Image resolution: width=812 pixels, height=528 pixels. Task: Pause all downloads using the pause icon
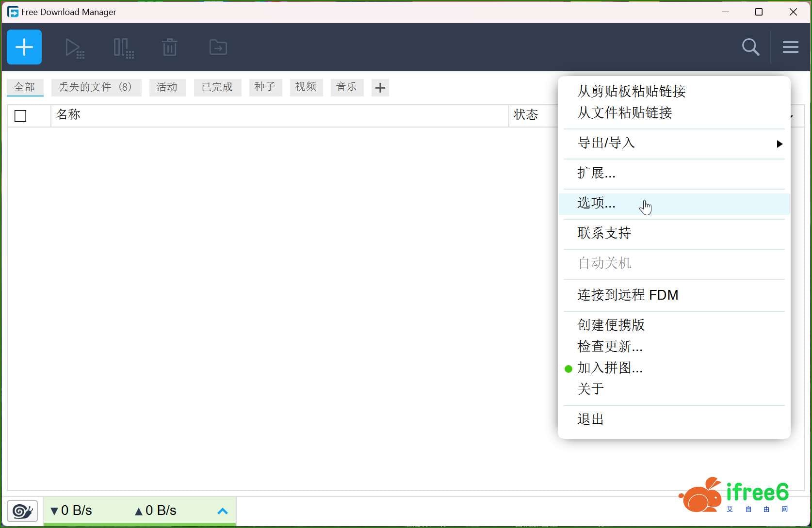click(123, 48)
